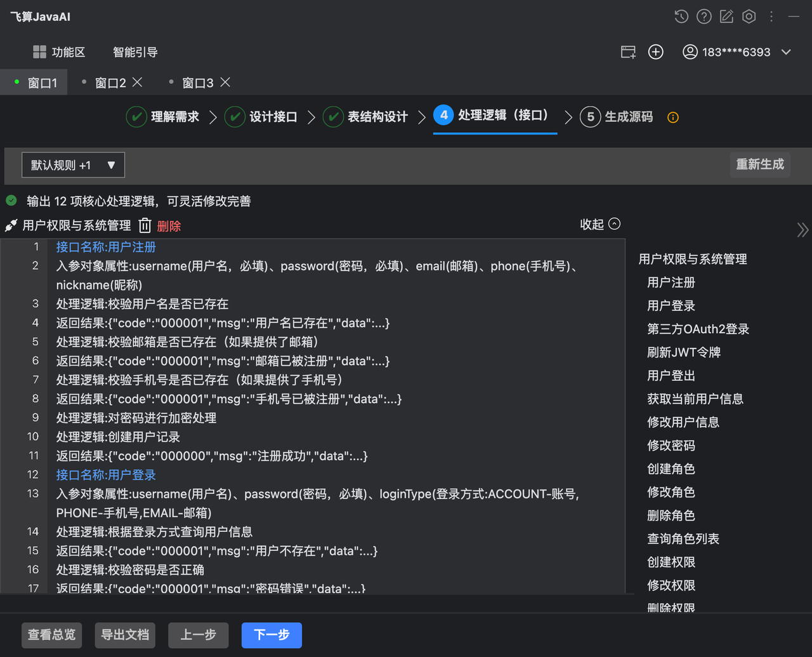Open the 功能区 menu

point(59,52)
